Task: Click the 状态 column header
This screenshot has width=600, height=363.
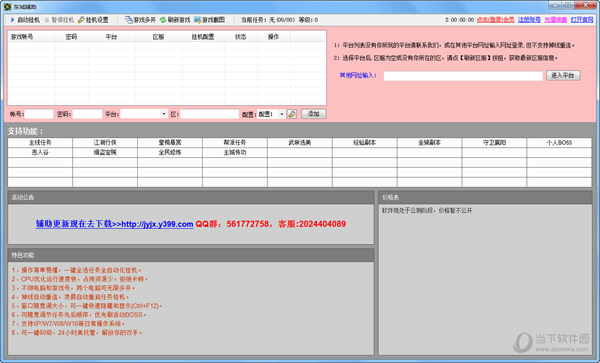Action: 240,37
